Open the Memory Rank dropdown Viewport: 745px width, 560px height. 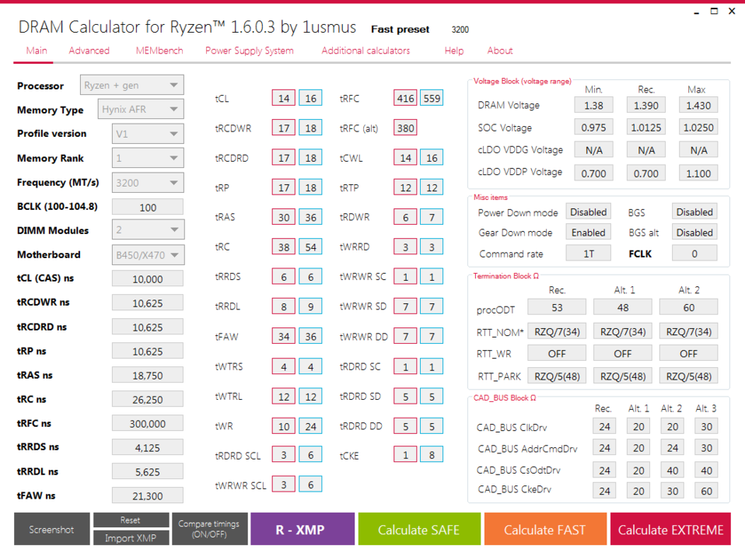tap(148, 158)
